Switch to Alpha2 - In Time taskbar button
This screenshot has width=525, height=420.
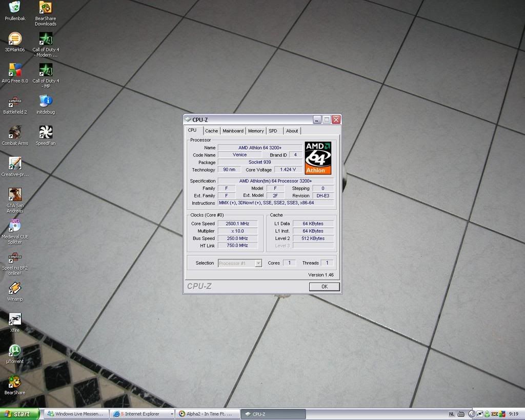pyautogui.click(x=208, y=414)
